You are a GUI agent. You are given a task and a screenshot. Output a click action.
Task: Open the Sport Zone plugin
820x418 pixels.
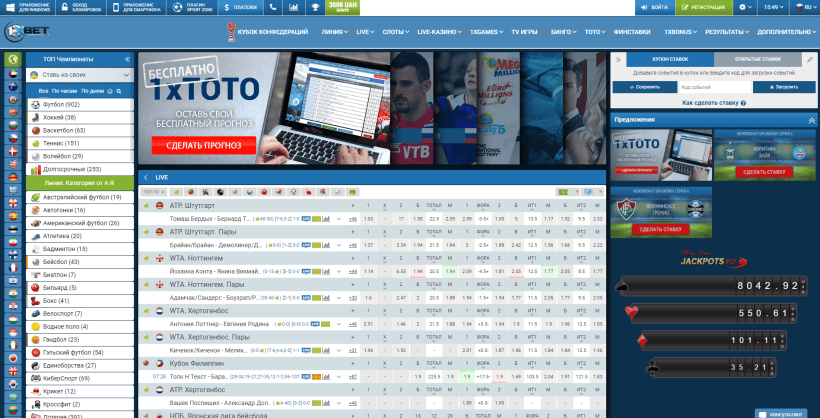pyautogui.click(x=192, y=7)
